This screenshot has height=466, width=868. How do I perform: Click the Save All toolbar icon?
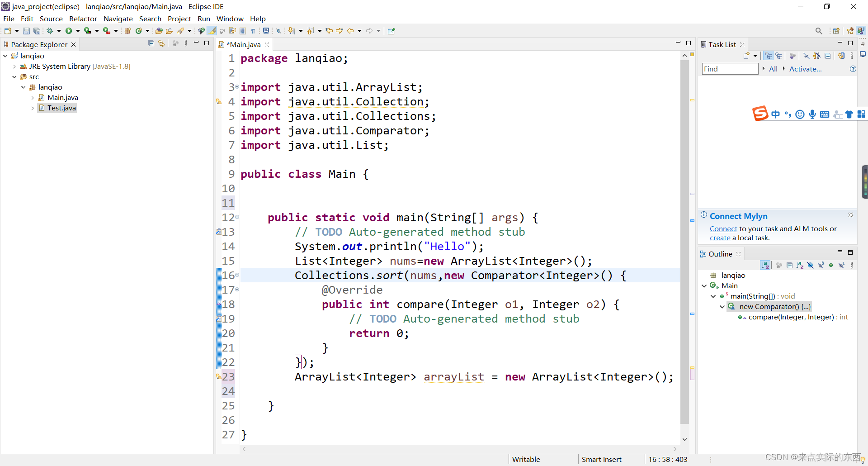(x=37, y=31)
